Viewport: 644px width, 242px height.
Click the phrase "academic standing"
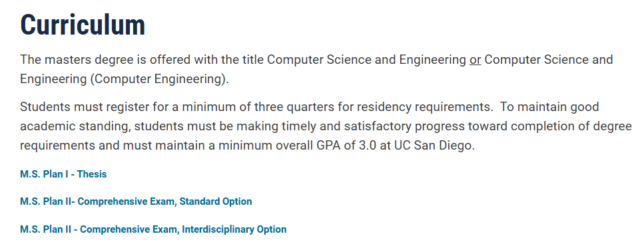pyautogui.click(x=75, y=127)
